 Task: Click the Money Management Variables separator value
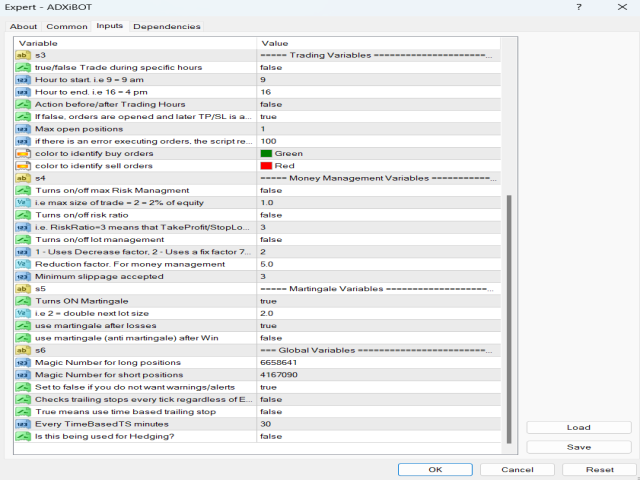[x=378, y=178]
